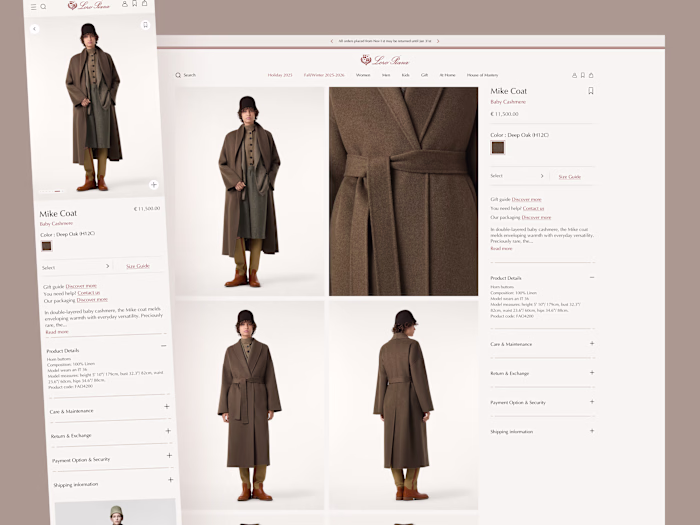Open the back-view coat image
This screenshot has height=525, width=700.
tap(404, 405)
